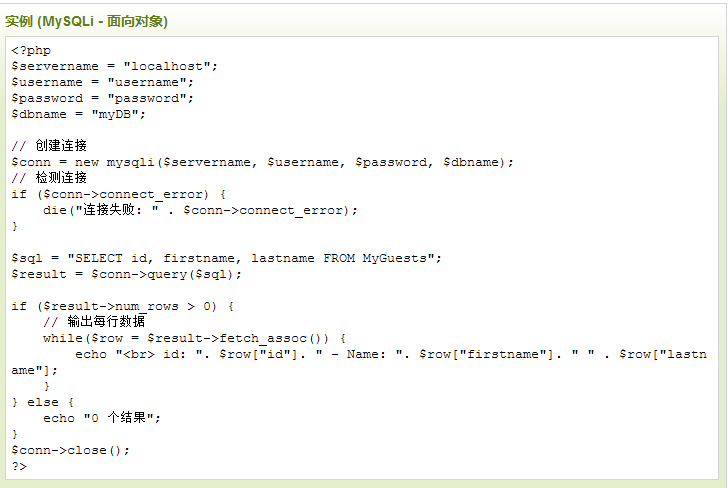Click the } else { line
Viewport: 728px width, 488px height.
tap(43, 403)
